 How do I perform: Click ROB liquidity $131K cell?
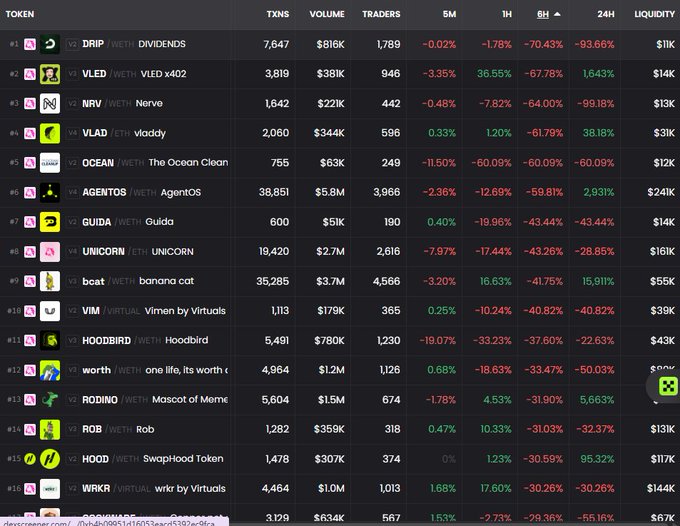coord(663,429)
